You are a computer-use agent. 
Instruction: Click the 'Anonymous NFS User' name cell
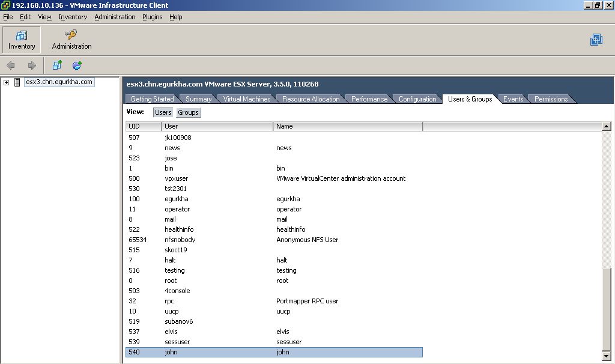(307, 240)
